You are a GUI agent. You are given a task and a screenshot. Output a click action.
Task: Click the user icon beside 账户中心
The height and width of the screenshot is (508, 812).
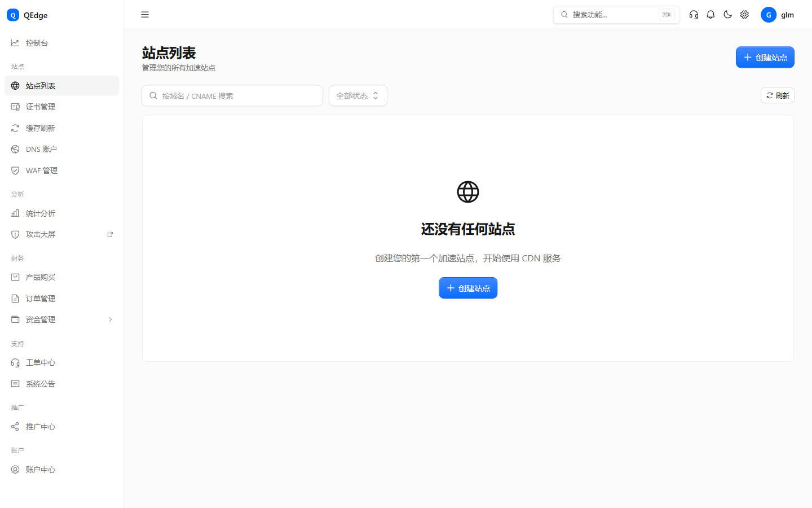click(15, 470)
